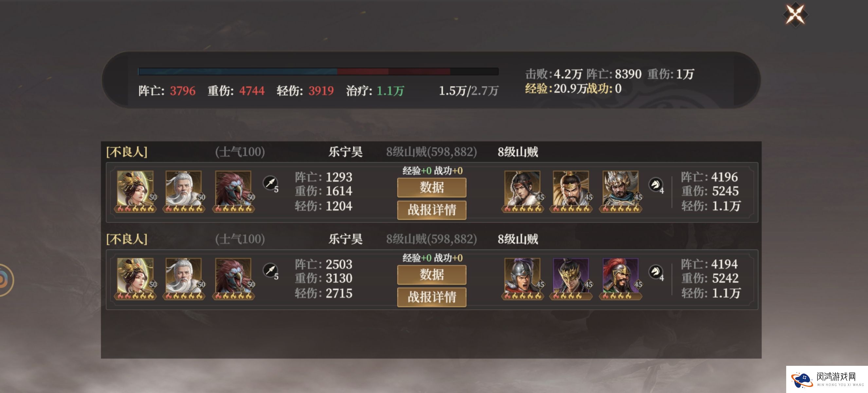Select the red-plumed helmet enemy in second battle

[620, 278]
